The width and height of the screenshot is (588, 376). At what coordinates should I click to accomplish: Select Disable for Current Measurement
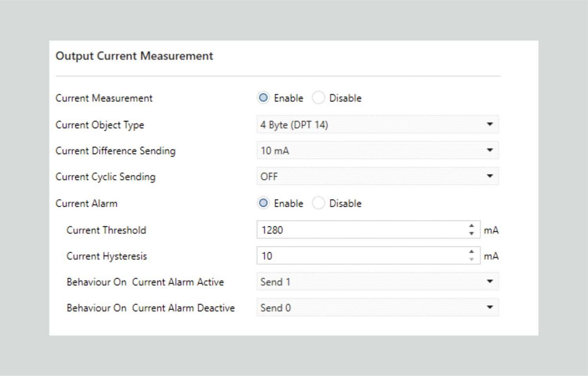pyautogui.click(x=318, y=98)
